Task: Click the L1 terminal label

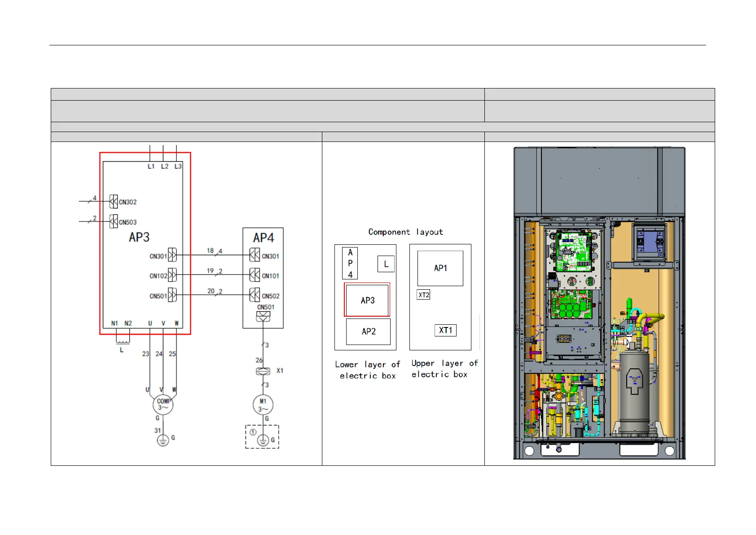Action: pyautogui.click(x=151, y=166)
